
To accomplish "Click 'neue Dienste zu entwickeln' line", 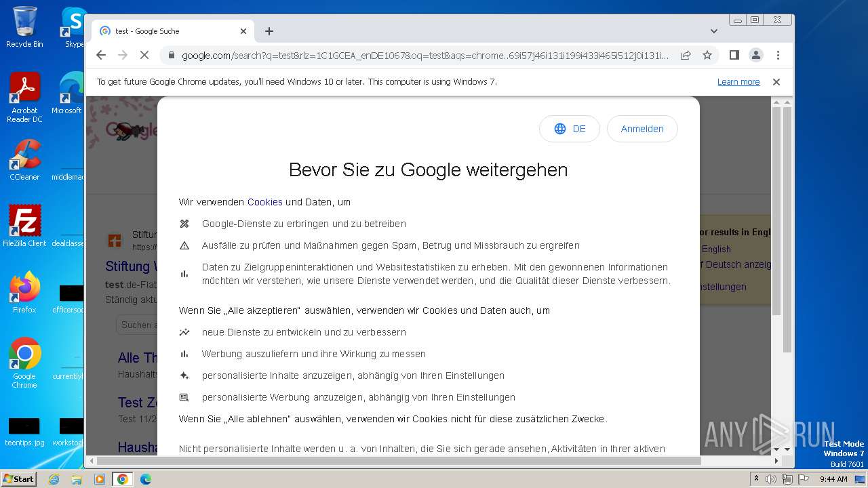I will pos(304,332).
